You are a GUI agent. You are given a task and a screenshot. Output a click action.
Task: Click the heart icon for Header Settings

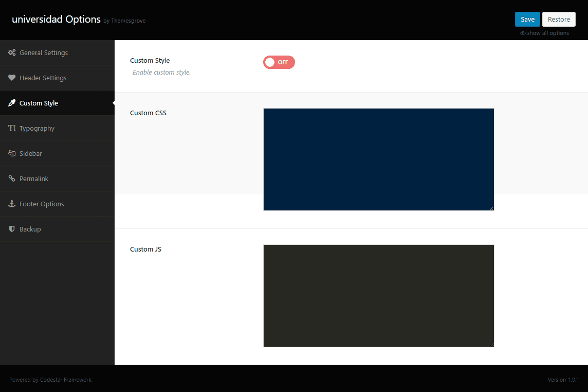click(12, 78)
